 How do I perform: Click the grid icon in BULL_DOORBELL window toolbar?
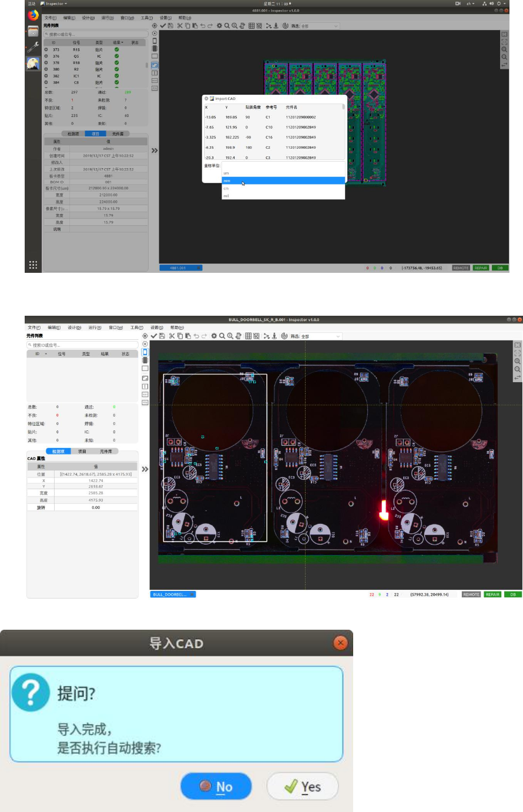(x=248, y=336)
